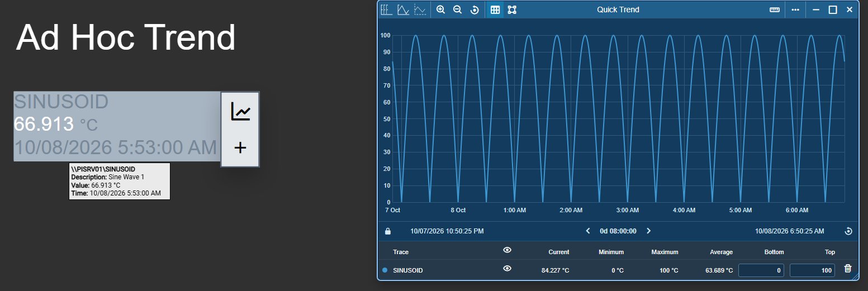Toggle the eye icon in the trace table header

coord(507,250)
